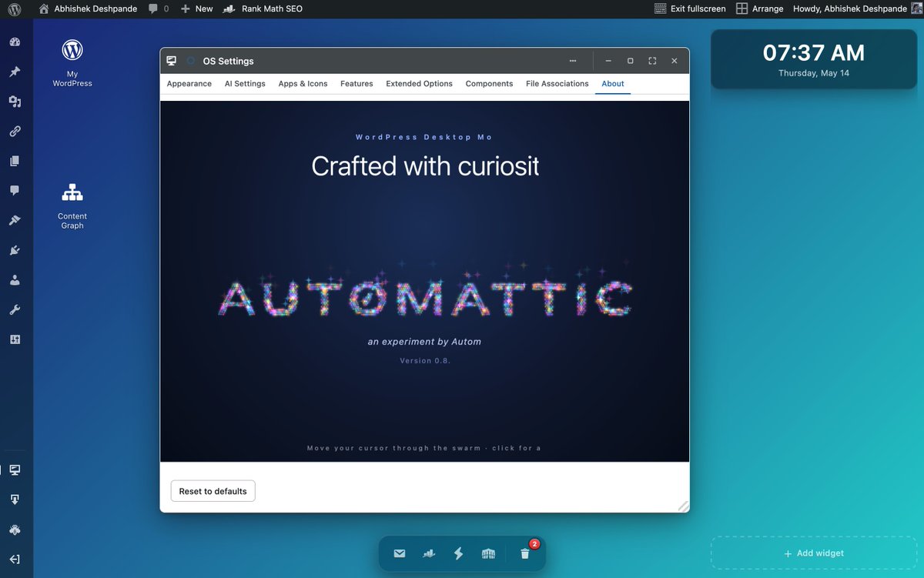Click the exit arrow icon at sidebar bottom
924x578 pixels.
15,560
